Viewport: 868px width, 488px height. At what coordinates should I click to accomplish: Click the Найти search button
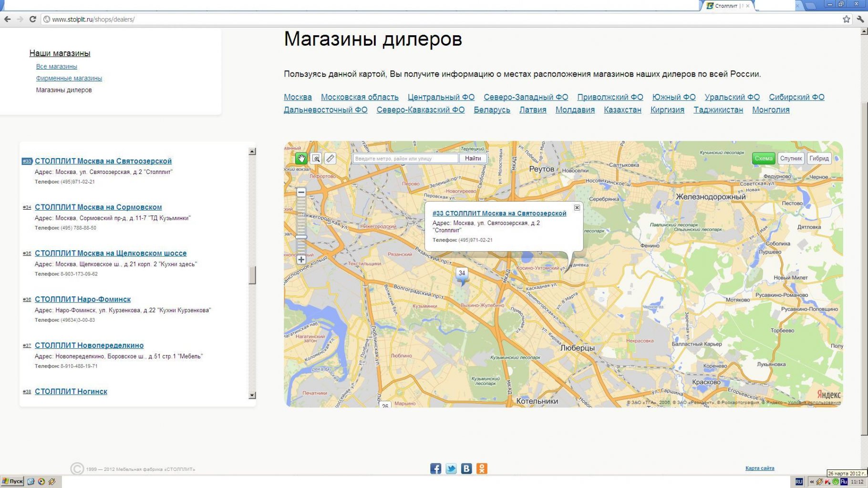coord(473,158)
